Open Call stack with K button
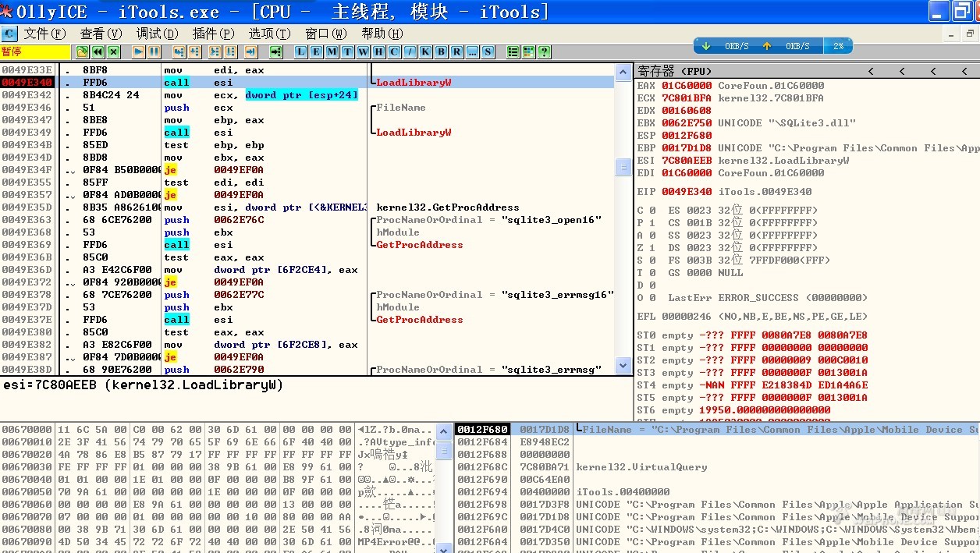The height and width of the screenshot is (553, 980). [426, 52]
